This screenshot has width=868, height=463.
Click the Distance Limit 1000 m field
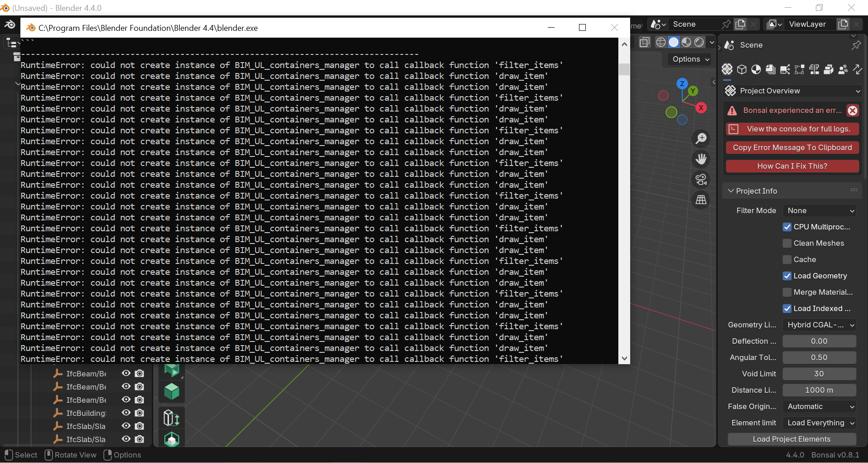[819, 390]
